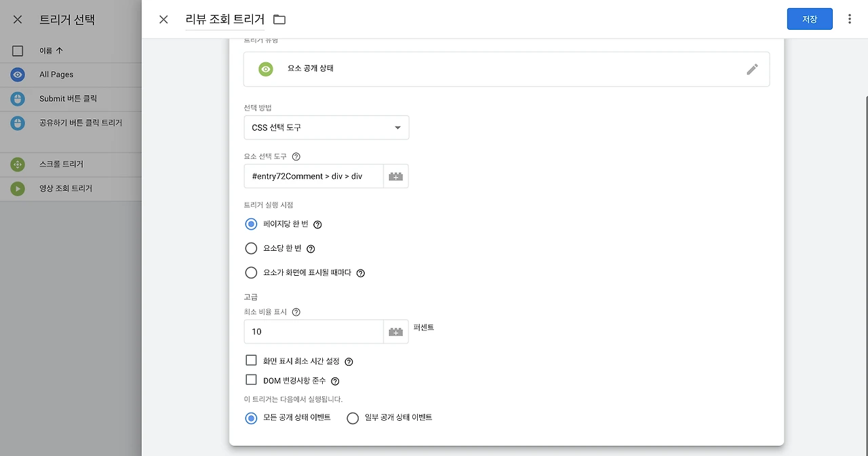
Task: Click help icon next to DOM 변경사항 준수
Action: [335, 381]
